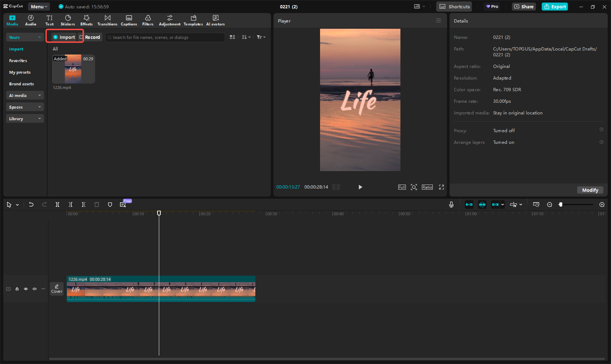611x364 pixels.
Task: Open the Filters panel
Action: click(148, 20)
